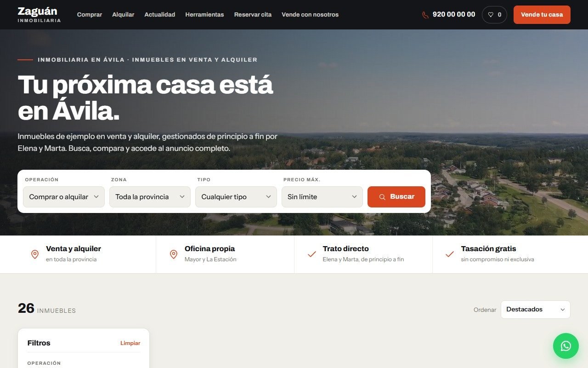Viewport: 588px width, 368px height.
Task: Open Herramientas in the navigation
Action: [x=204, y=15]
